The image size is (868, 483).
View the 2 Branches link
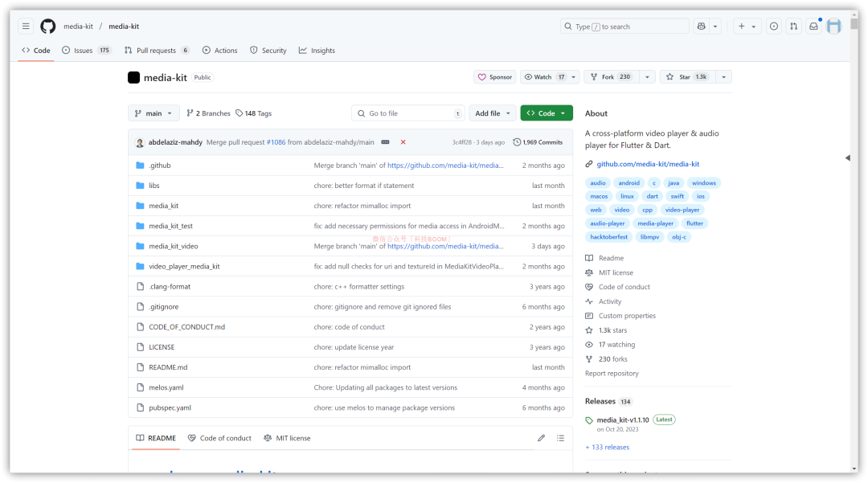click(x=208, y=113)
